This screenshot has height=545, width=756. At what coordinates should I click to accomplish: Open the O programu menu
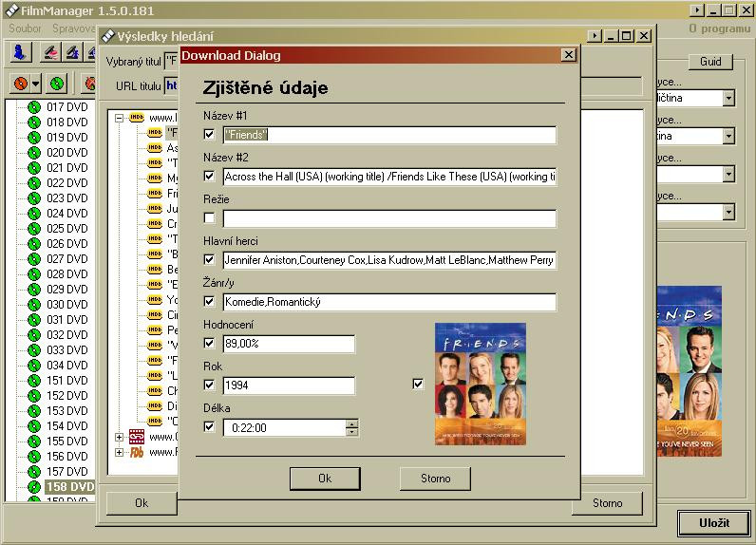tap(719, 28)
